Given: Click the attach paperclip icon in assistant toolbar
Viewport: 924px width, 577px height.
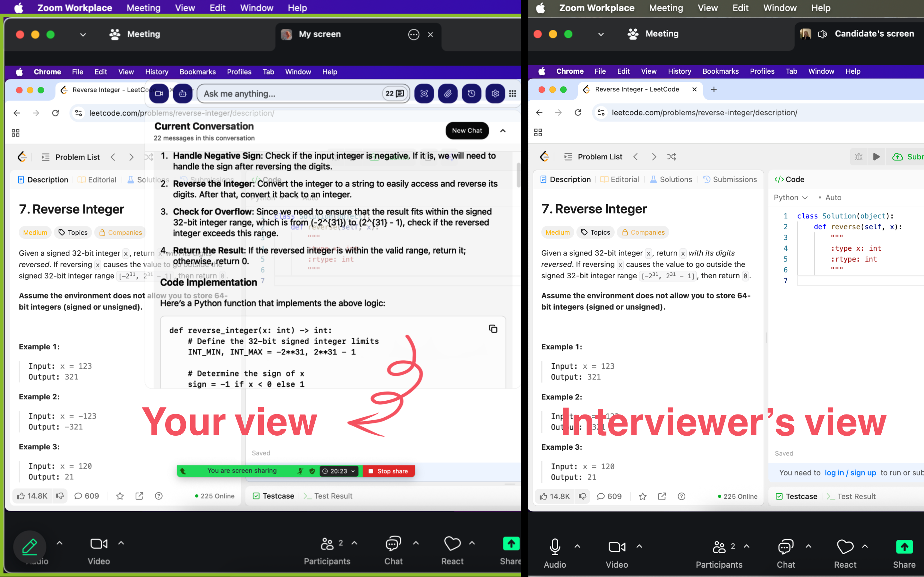Looking at the screenshot, I should (448, 94).
